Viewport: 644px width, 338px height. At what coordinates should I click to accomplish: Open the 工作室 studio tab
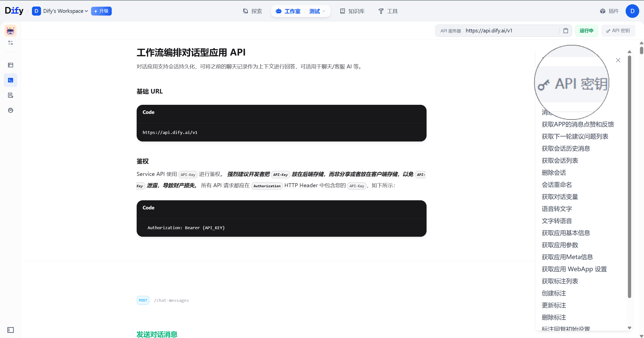pyautogui.click(x=288, y=11)
